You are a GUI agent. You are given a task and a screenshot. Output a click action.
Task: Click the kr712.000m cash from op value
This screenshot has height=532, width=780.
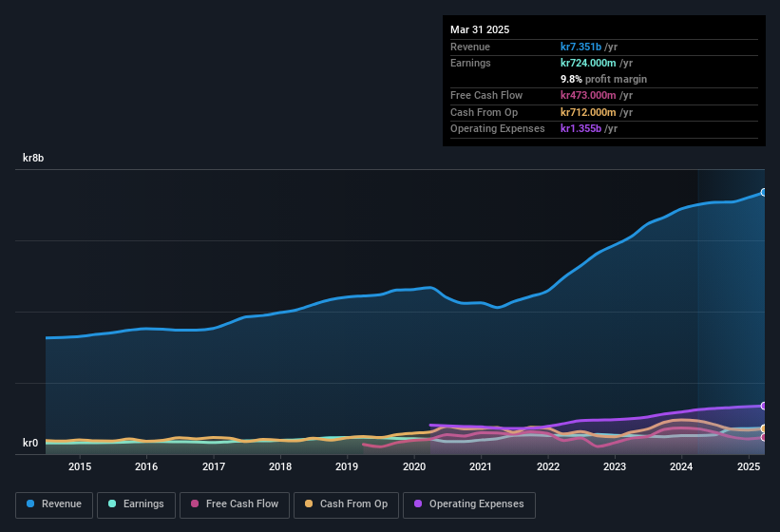[x=588, y=112]
